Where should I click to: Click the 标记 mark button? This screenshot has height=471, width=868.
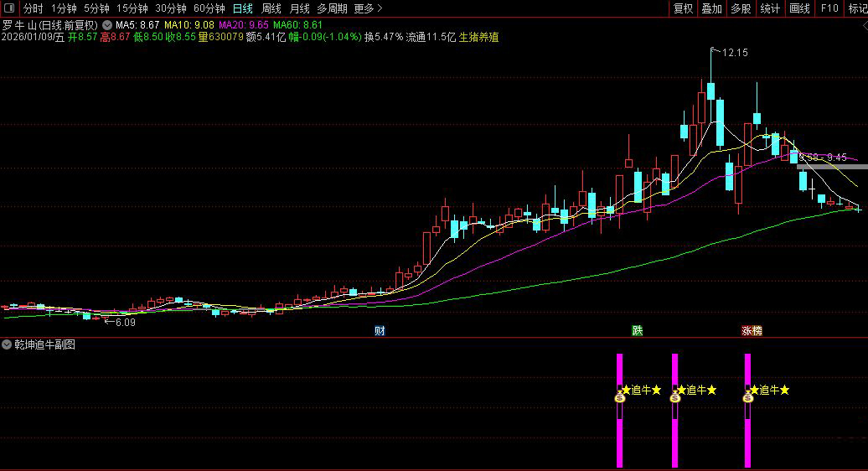pyautogui.click(x=857, y=8)
